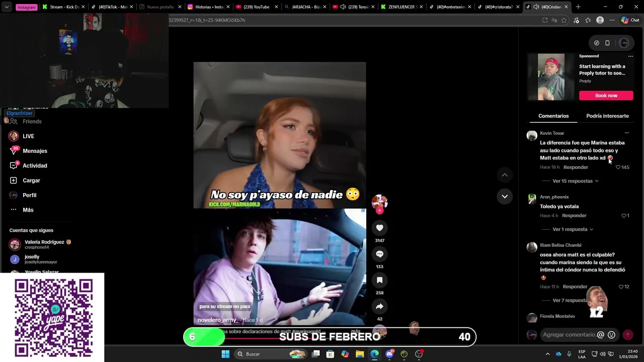Viewport: 644px width, 362px height.
Task: Open sponsored ad three-dot options
Action: point(630,56)
